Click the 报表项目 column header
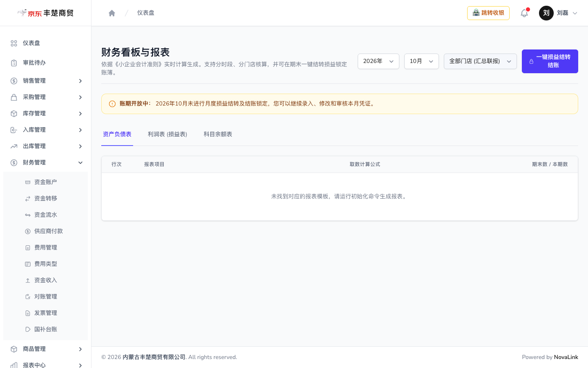Viewport: 588px width, 368px height. coord(154,164)
